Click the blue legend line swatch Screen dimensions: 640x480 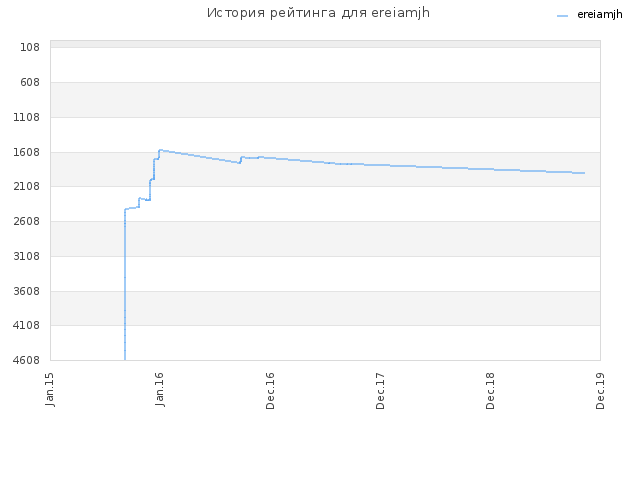562,16
